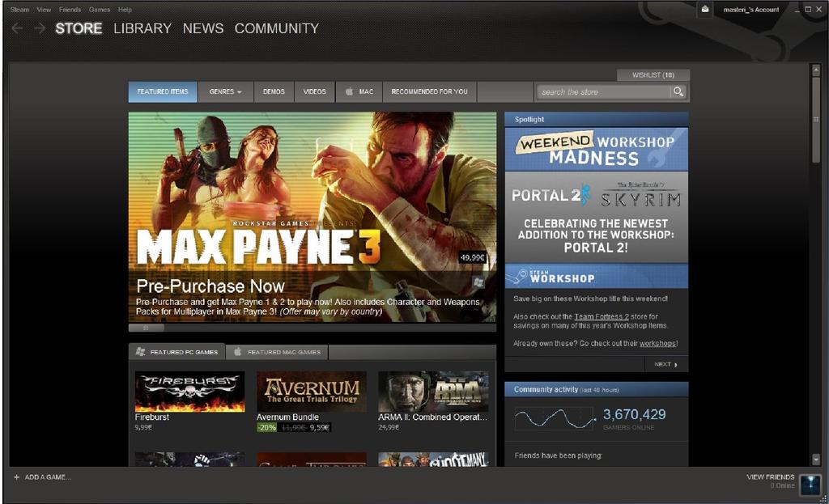This screenshot has height=504, width=829.
Task: Select the Featured Items tab
Action: tap(163, 91)
